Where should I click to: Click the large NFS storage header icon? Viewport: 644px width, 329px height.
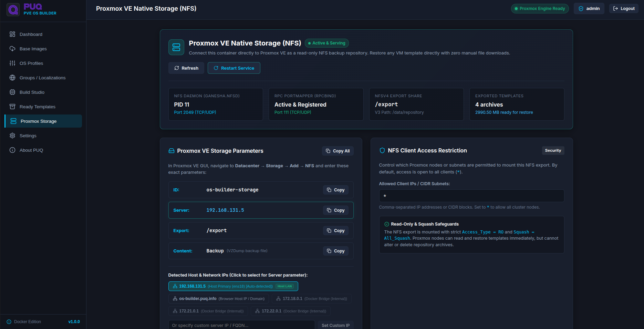(x=176, y=47)
